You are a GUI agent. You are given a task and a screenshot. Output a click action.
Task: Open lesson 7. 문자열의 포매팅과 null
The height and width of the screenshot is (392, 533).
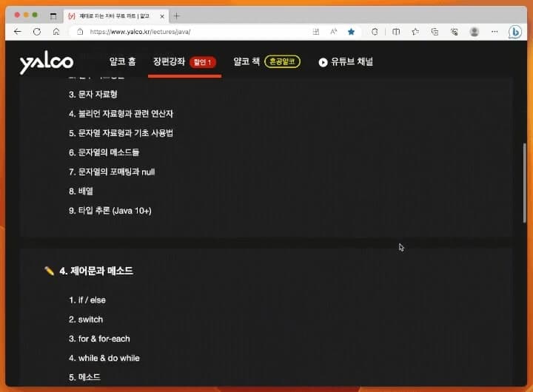point(112,172)
